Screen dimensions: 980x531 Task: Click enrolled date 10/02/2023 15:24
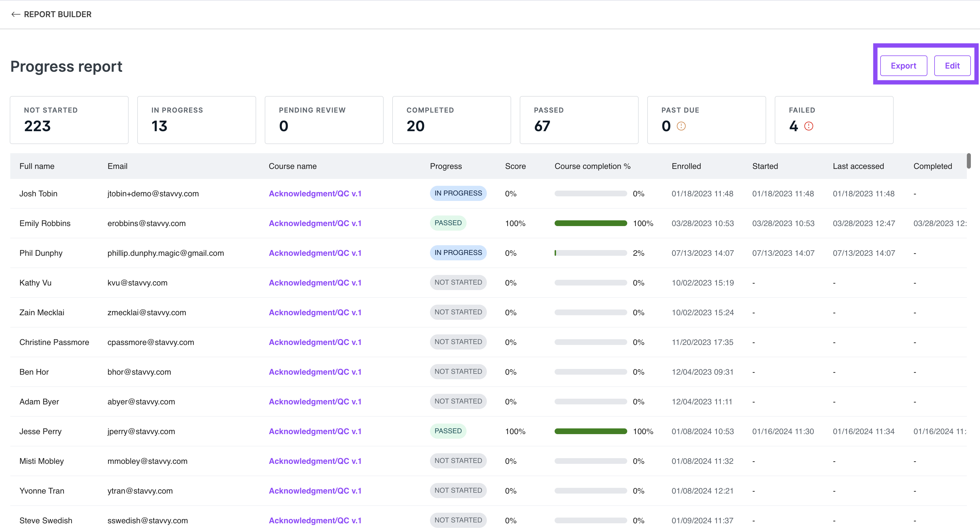pyautogui.click(x=703, y=312)
